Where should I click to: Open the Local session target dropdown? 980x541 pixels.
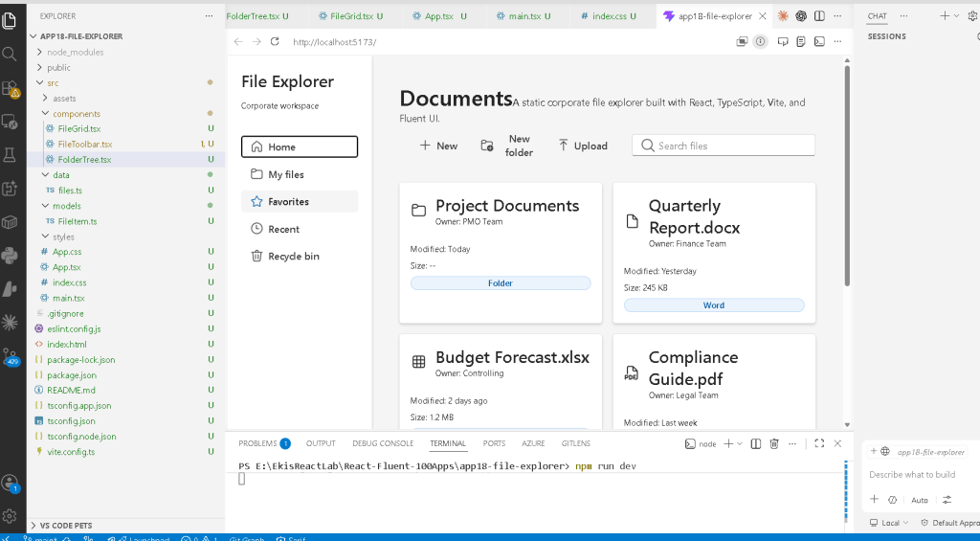click(889, 523)
